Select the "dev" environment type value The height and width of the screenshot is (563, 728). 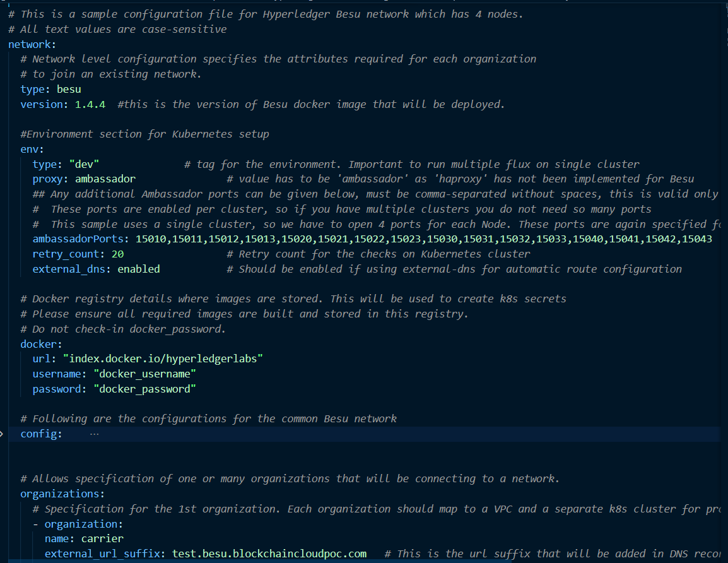point(84,164)
